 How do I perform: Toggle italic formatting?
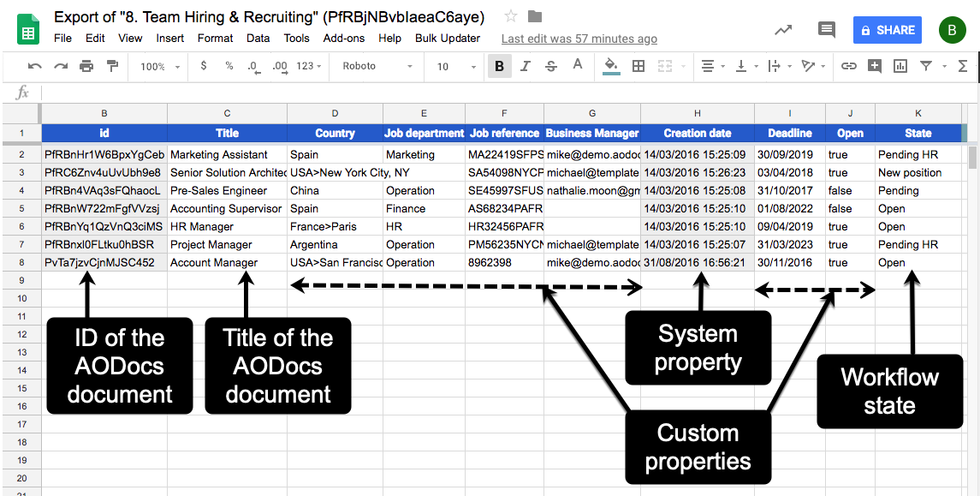525,66
